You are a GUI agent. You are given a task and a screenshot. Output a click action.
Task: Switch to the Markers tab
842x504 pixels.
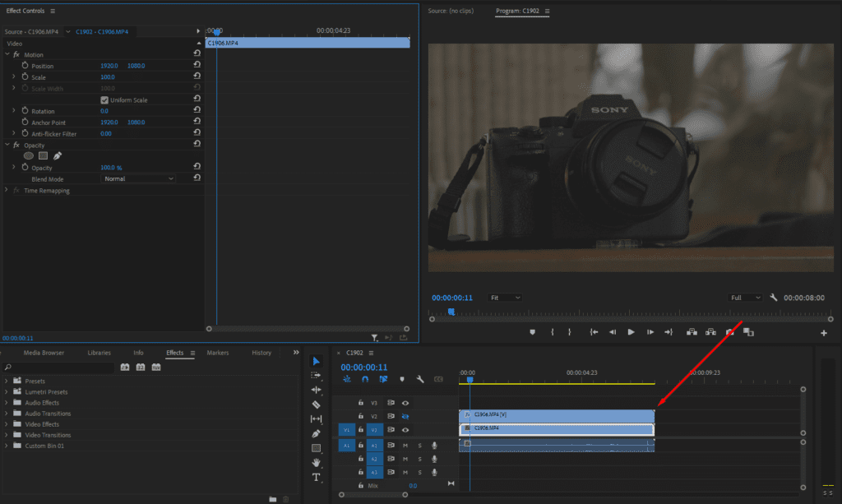click(x=217, y=353)
